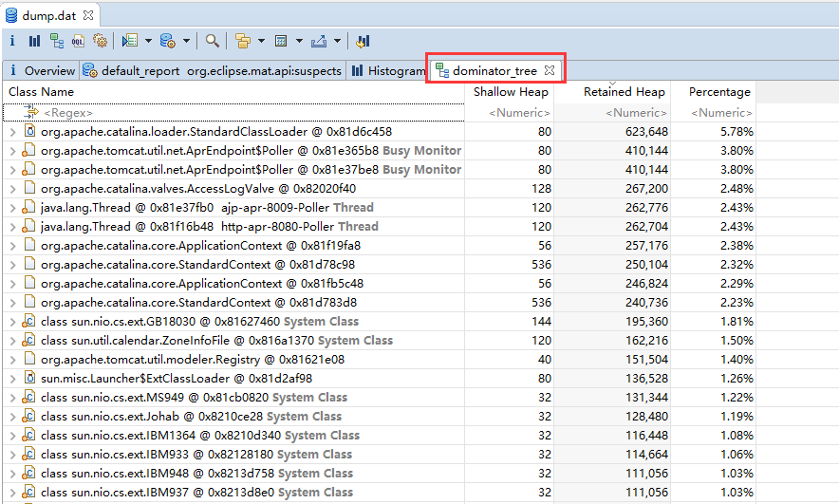Close the dominator_tree tab
839x504 pixels.
tap(550, 71)
